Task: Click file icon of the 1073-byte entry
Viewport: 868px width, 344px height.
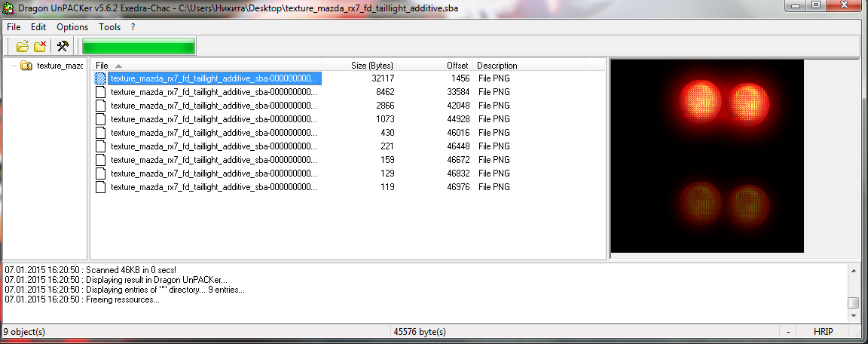Action: point(100,119)
